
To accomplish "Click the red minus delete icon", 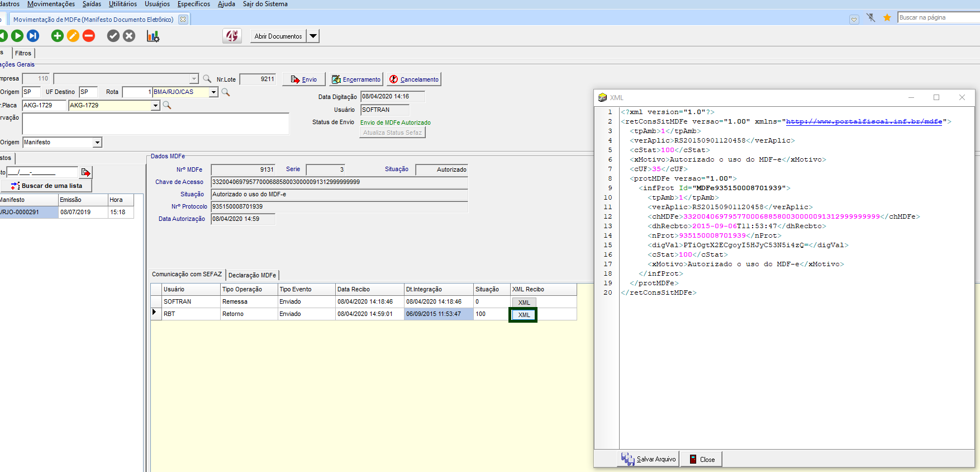I will point(89,36).
